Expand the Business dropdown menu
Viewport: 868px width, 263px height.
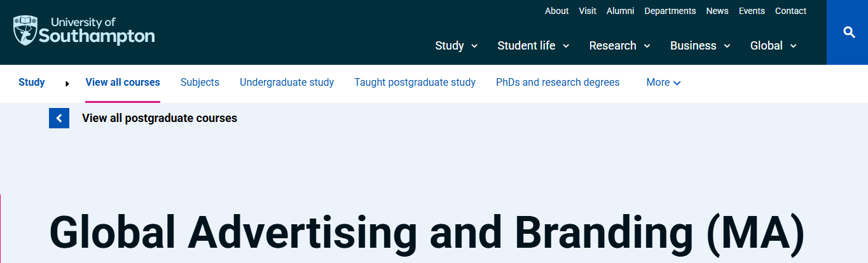[701, 46]
